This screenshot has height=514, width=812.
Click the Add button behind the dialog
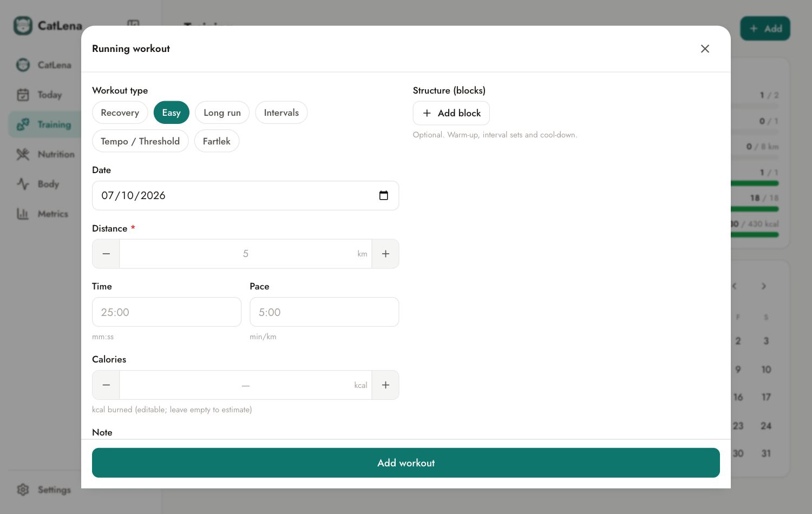765,29
